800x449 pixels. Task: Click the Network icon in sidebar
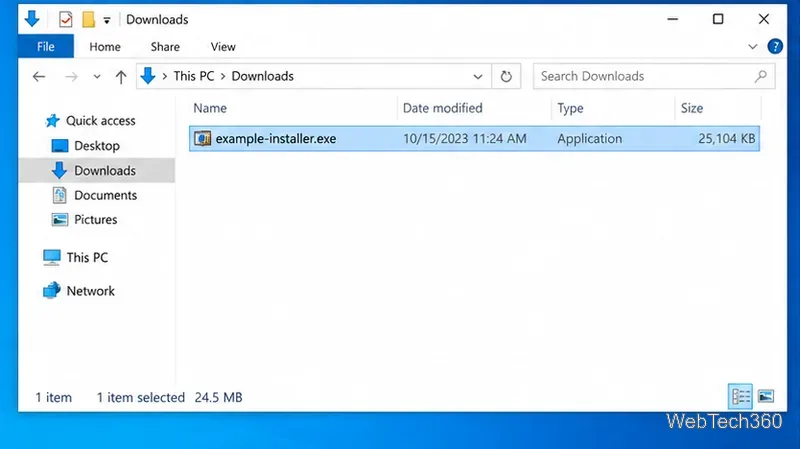point(52,291)
